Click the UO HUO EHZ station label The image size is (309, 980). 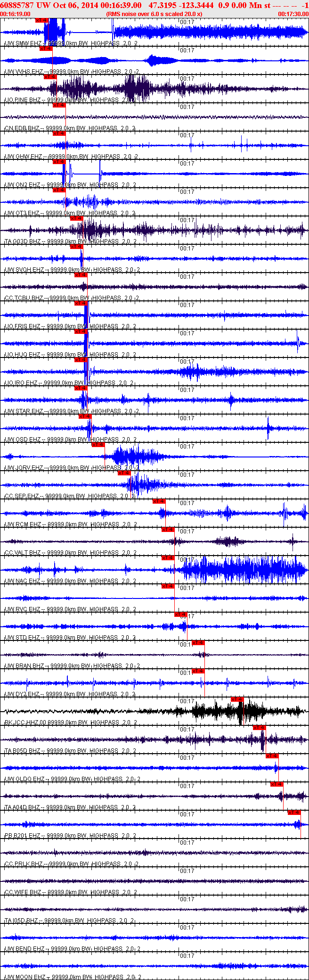(71, 355)
